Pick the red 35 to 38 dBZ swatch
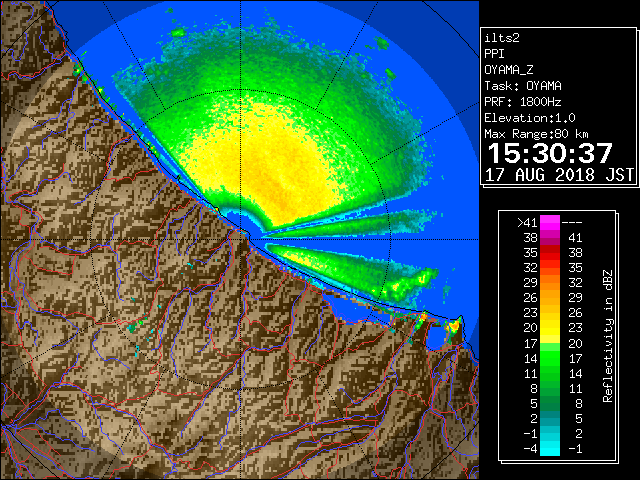The image size is (640, 480). (550, 253)
